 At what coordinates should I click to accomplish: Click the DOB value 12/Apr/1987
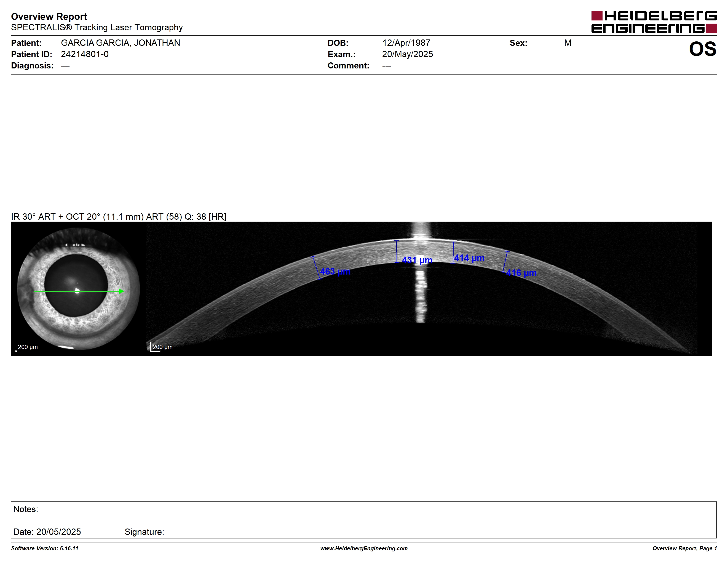click(x=406, y=43)
